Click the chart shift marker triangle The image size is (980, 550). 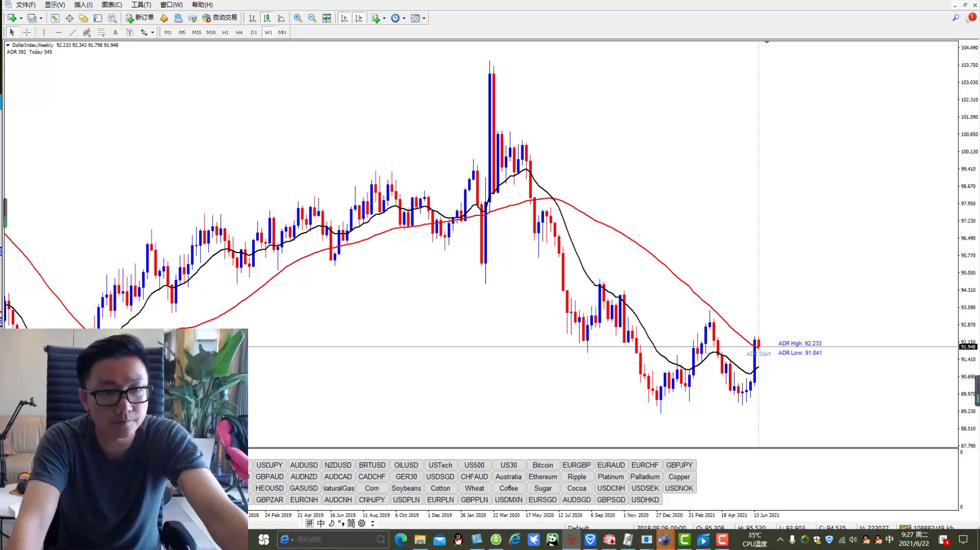tap(767, 42)
